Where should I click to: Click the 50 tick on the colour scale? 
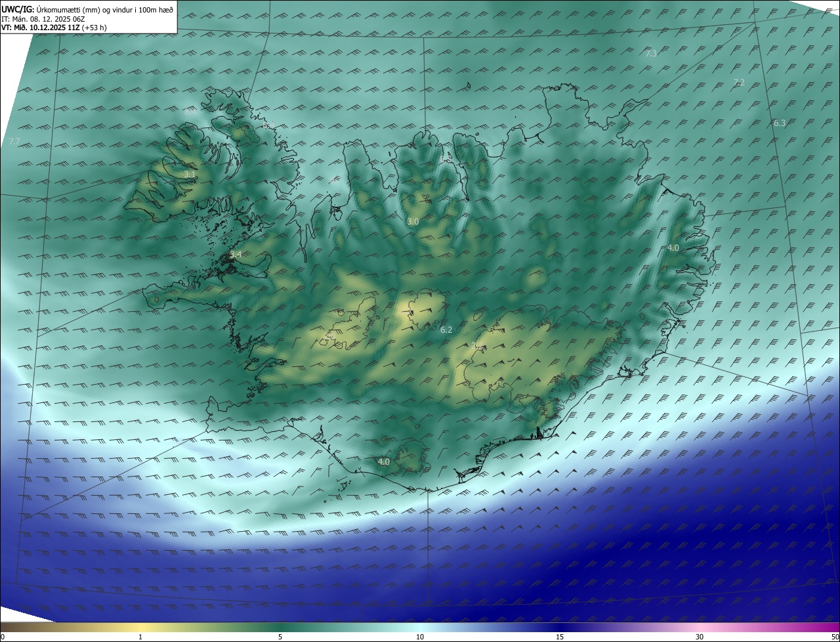point(835,637)
